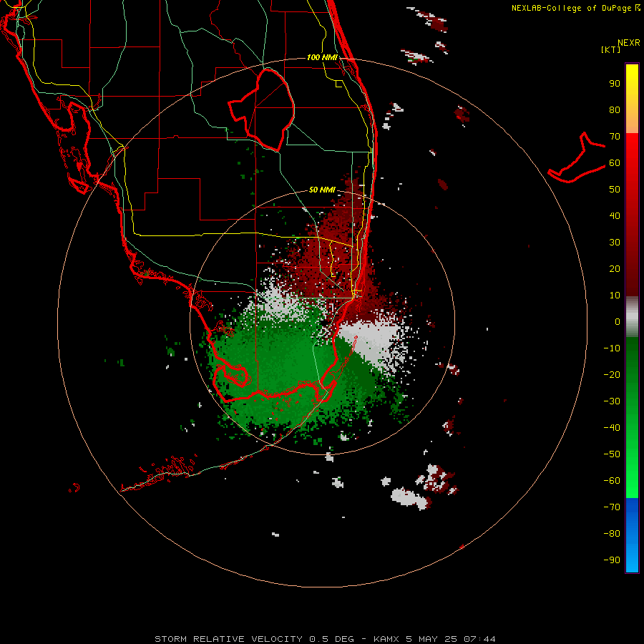The height and width of the screenshot is (644, 644).
Task: Click the 70 value on the velocity scale
Action: 615,137
